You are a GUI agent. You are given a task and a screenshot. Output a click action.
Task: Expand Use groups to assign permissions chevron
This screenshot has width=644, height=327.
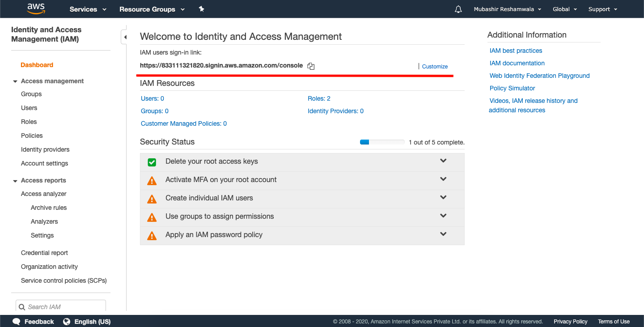(443, 216)
